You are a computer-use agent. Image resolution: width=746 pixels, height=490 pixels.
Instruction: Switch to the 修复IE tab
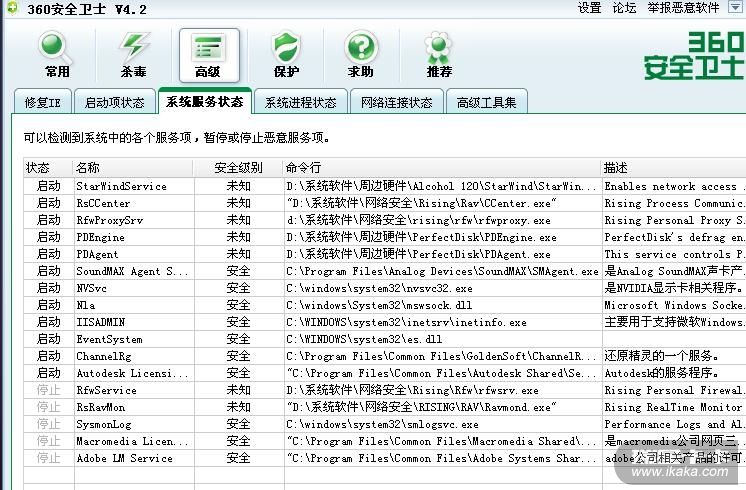pyautogui.click(x=43, y=102)
